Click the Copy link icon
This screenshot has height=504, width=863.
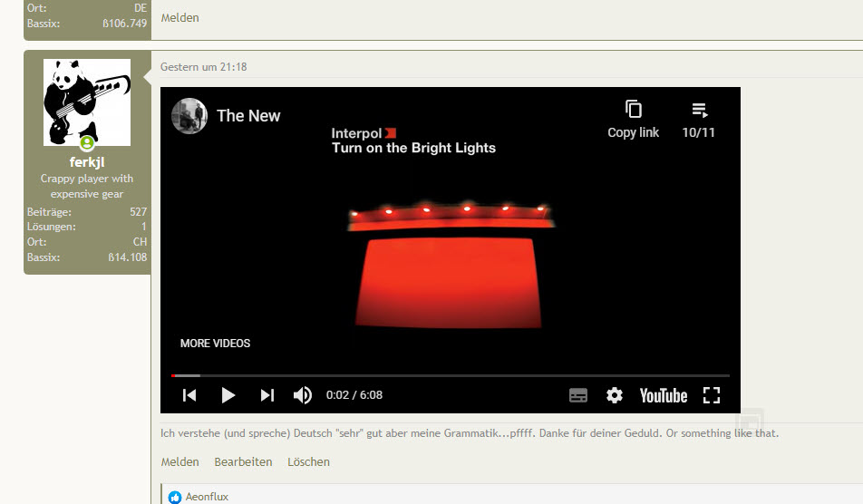tap(634, 110)
